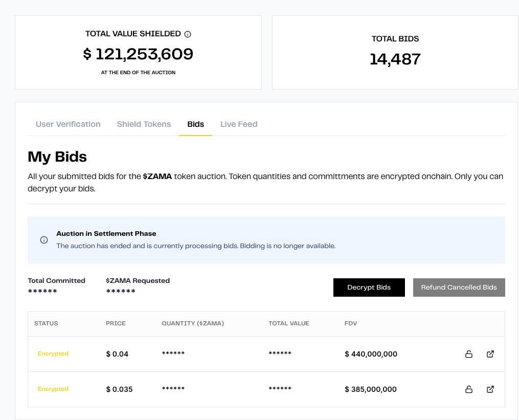Open the external link for the $0.035 bid
Screen dimensions: 519x420
tap(490, 389)
